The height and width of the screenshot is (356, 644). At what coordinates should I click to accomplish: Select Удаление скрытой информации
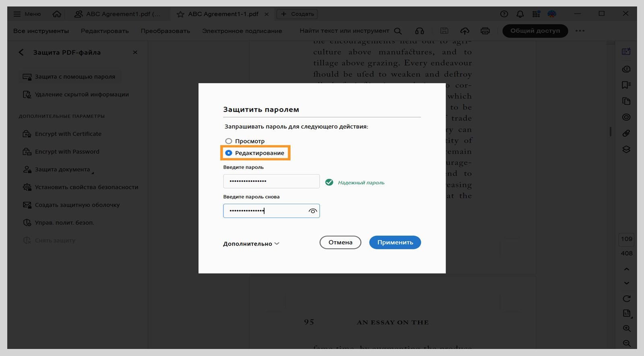click(76, 95)
